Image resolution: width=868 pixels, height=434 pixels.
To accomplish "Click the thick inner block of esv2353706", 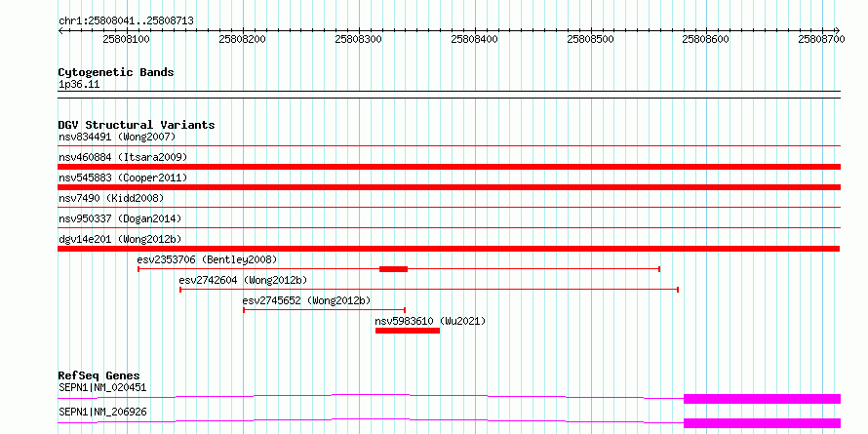I will pyautogui.click(x=394, y=269).
